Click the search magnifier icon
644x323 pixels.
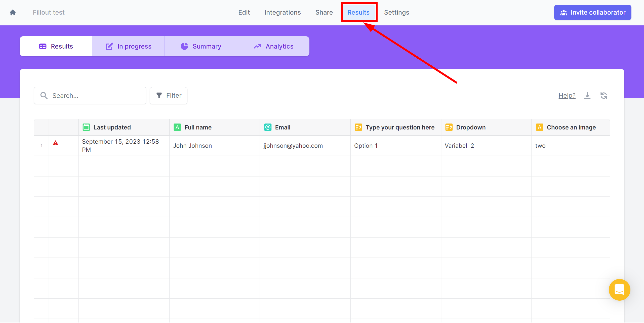click(x=44, y=96)
